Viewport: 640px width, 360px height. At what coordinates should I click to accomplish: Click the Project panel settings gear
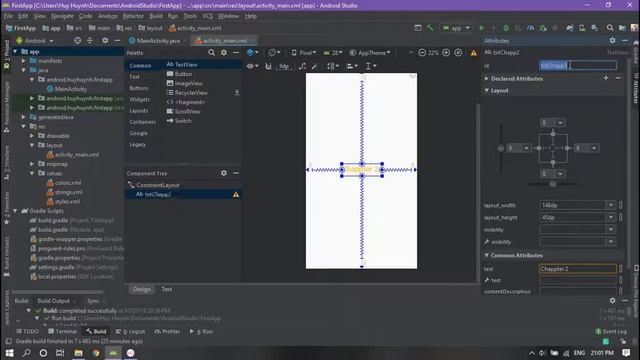pos(105,41)
